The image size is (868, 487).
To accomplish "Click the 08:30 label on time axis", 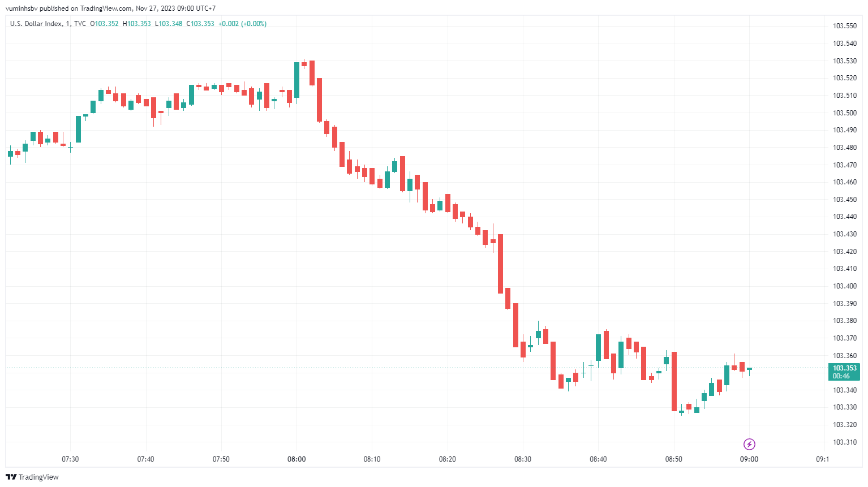I will click(523, 459).
